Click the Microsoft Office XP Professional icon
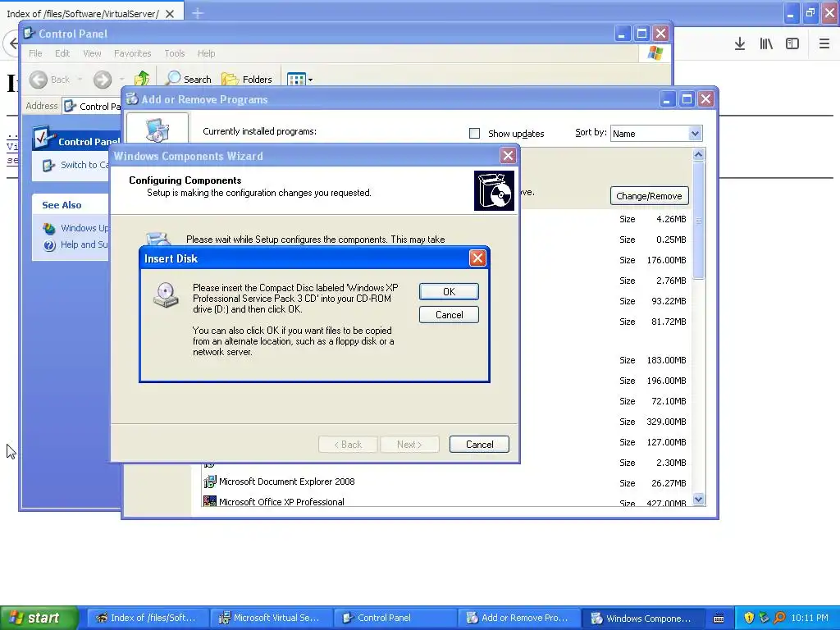 point(209,501)
